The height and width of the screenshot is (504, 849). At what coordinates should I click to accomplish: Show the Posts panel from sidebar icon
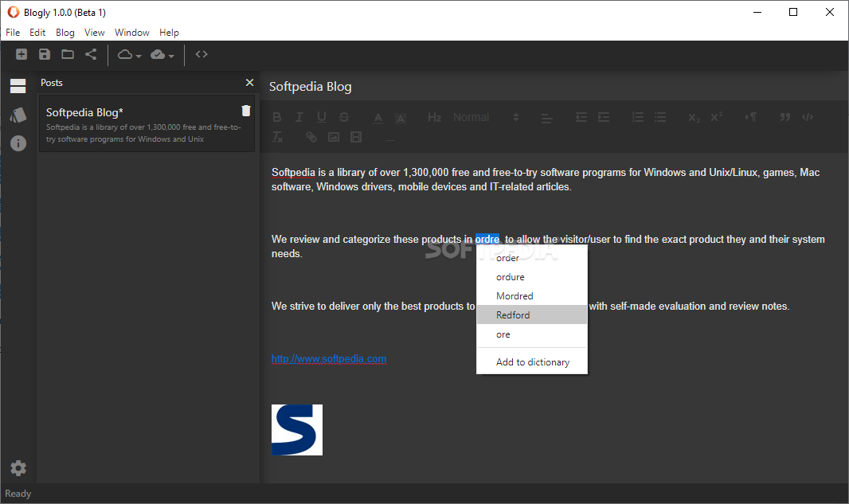(18, 85)
